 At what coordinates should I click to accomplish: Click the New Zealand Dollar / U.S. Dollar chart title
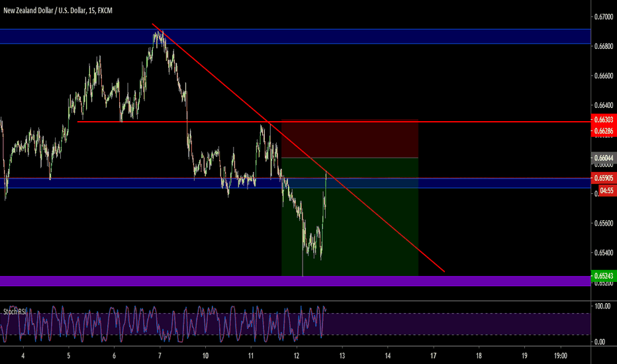pos(58,11)
